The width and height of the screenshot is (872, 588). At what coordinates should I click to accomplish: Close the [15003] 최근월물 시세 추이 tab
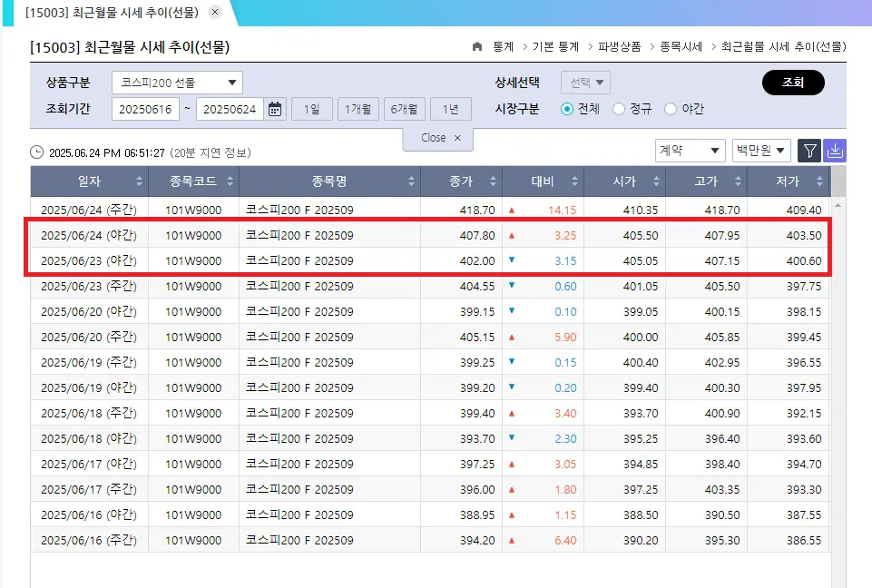215,12
